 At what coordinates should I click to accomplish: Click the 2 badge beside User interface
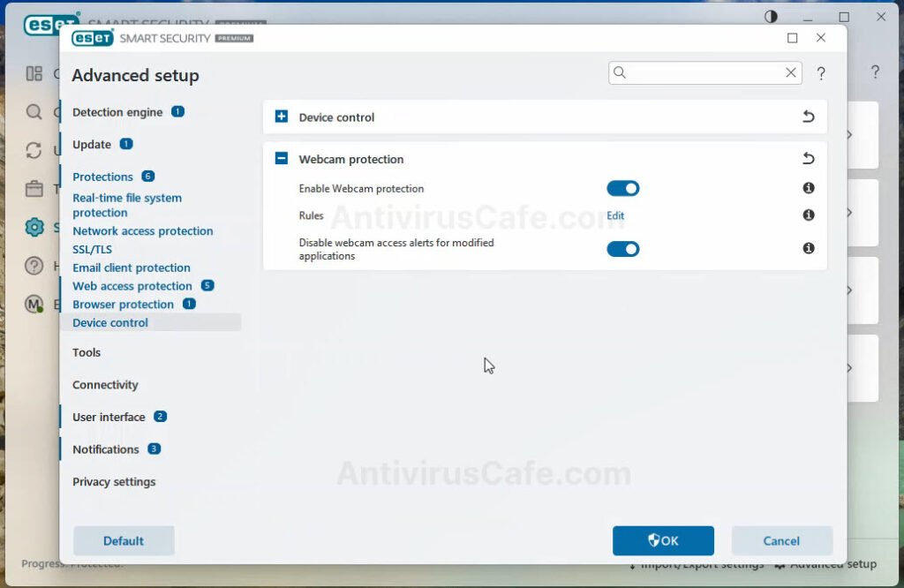pyautogui.click(x=160, y=416)
